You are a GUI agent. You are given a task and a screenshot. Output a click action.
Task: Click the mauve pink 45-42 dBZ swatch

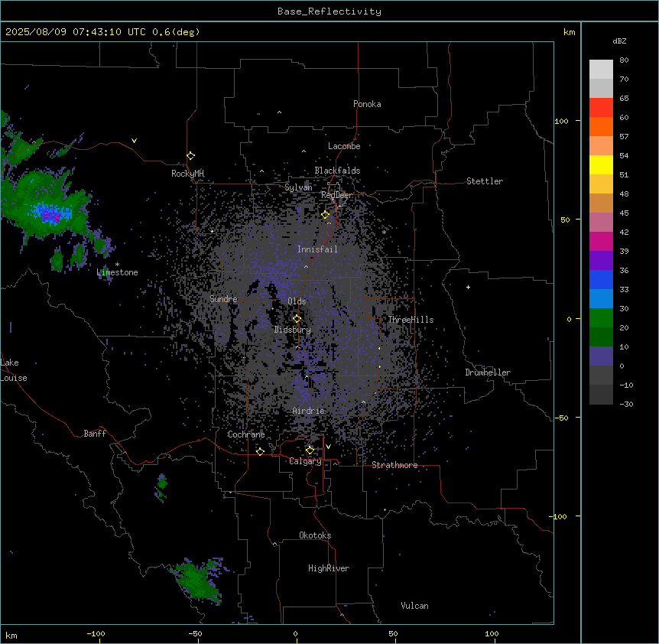pos(601,223)
